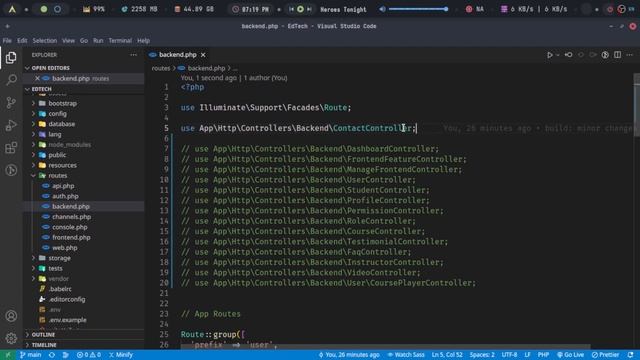Open the run options dropdown arrow
The height and width of the screenshot is (360, 640).
[x=558, y=55]
